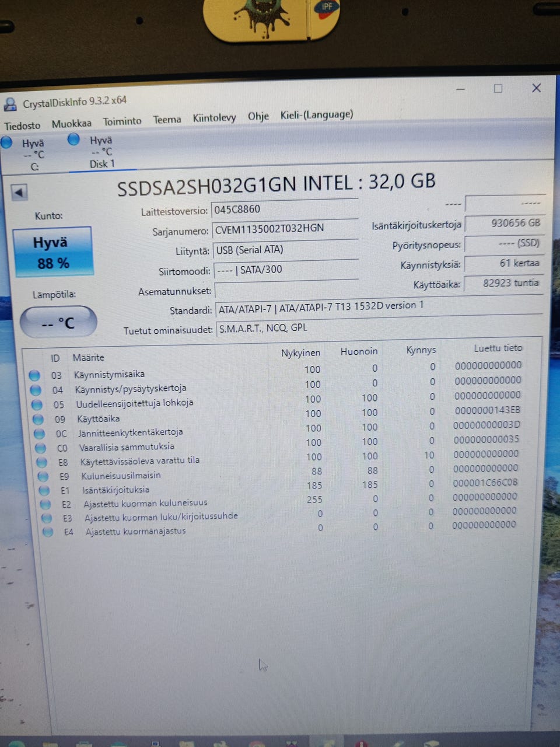Click status circle for attribute 05
Viewport: 560px width, 747px height.
pyautogui.click(x=37, y=404)
